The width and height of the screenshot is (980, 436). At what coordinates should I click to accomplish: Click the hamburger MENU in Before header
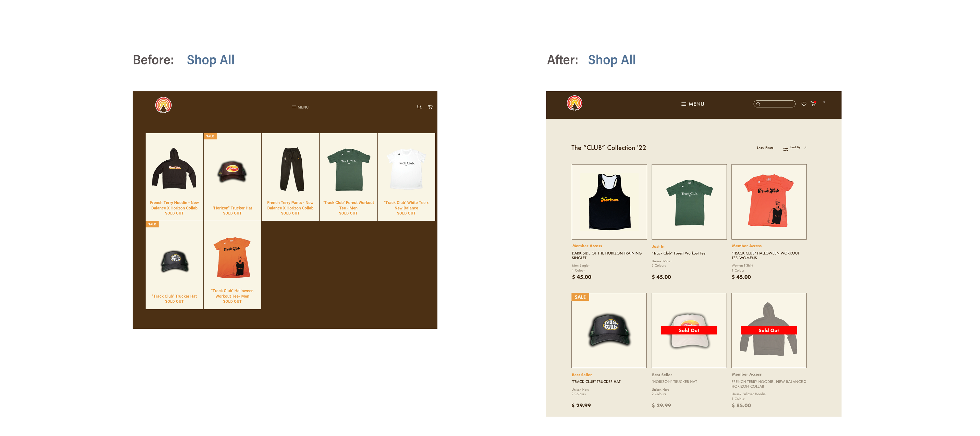click(300, 107)
